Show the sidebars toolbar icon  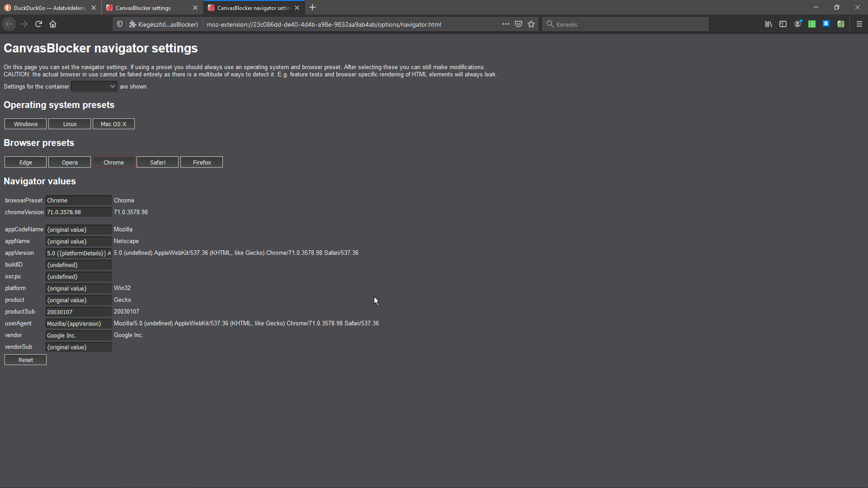coord(783,24)
